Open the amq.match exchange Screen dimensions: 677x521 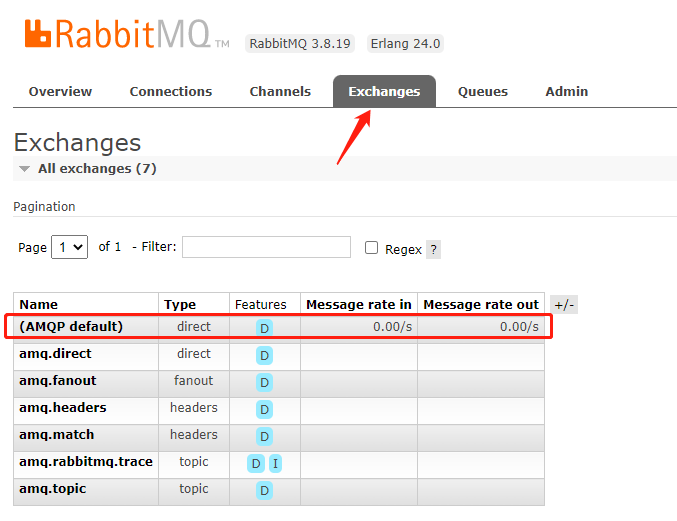(57, 434)
